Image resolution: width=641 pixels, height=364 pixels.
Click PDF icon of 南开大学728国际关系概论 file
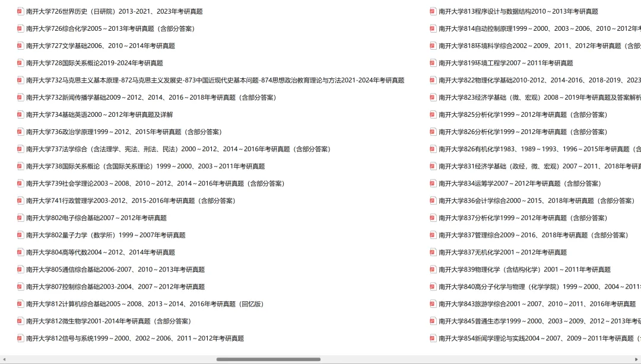20,63
